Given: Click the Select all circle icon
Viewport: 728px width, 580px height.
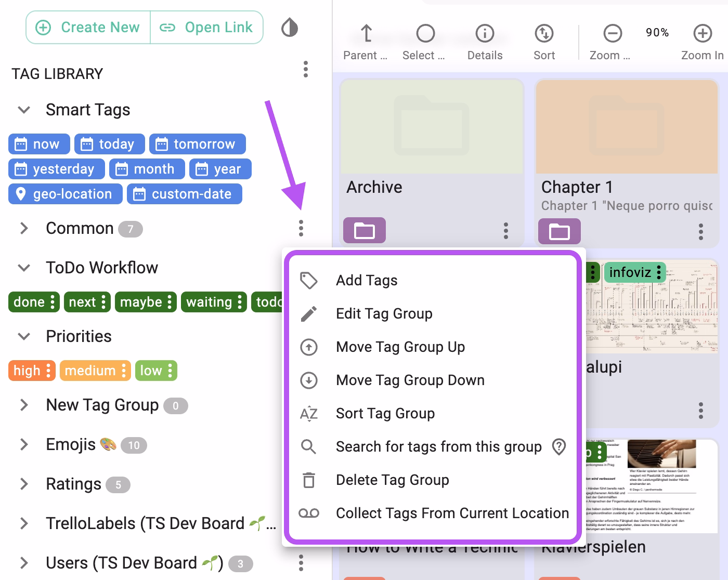Looking at the screenshot, I should (425, 34).
